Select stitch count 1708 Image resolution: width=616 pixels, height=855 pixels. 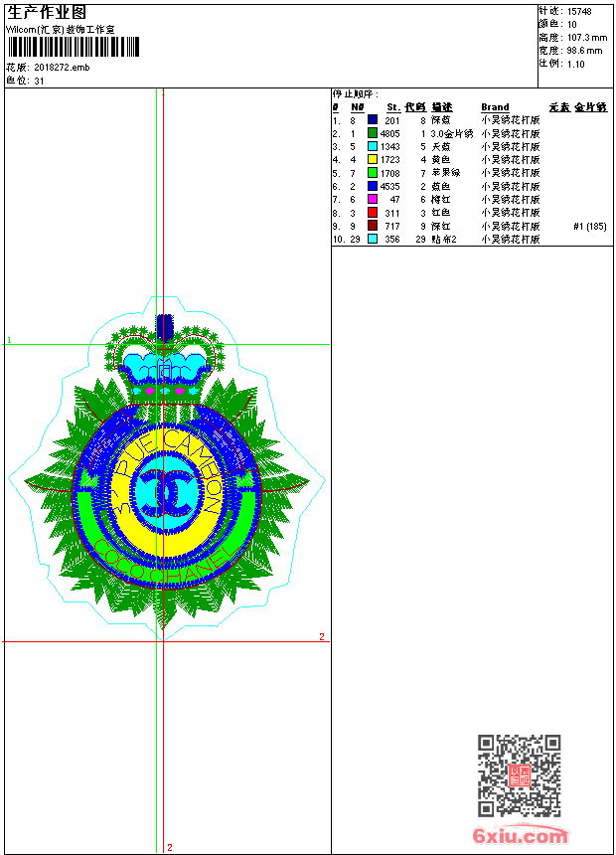[390, 173]
